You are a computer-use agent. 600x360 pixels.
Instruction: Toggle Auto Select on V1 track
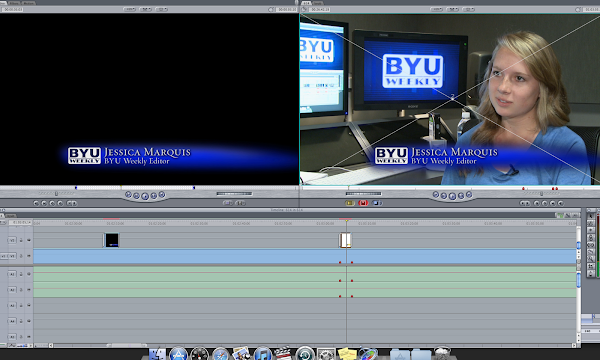click(x=29, y=256)
